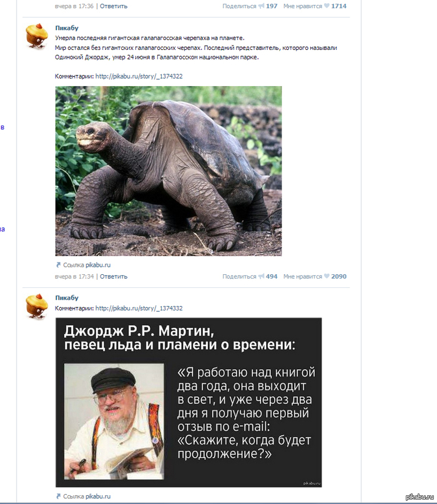Click megaphone share icon next to 197

click(x=261, y=6)
